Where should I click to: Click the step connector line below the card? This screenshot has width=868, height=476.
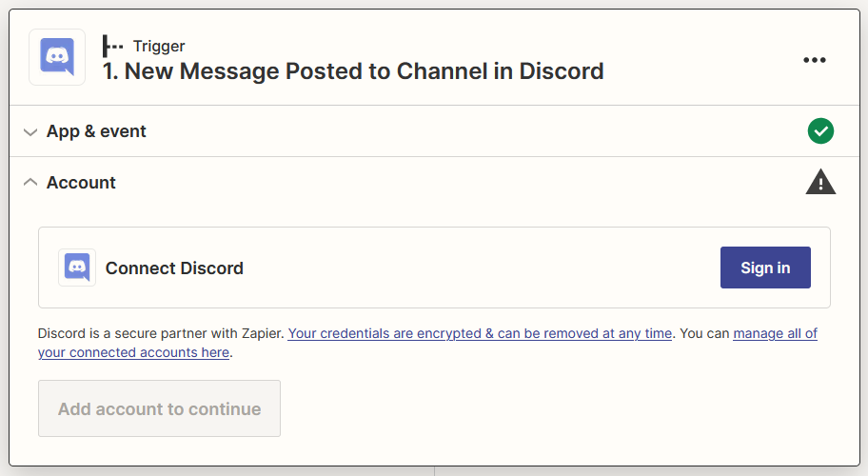[x=434, y=470]
